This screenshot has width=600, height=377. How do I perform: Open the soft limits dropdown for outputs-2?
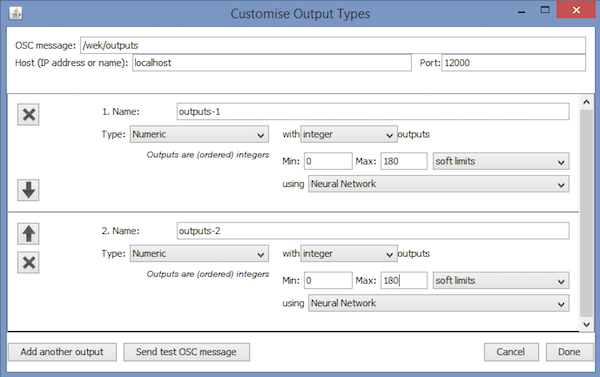(501, 281)
